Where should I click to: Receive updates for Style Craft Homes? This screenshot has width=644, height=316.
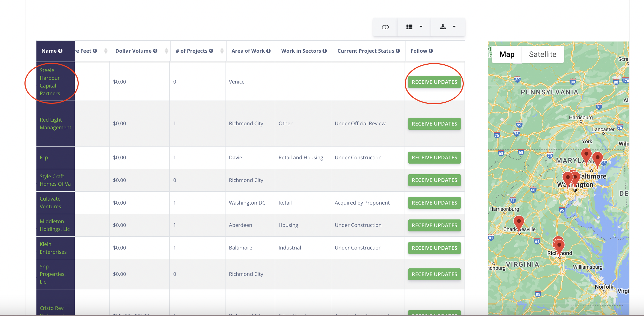pos(434,180)
